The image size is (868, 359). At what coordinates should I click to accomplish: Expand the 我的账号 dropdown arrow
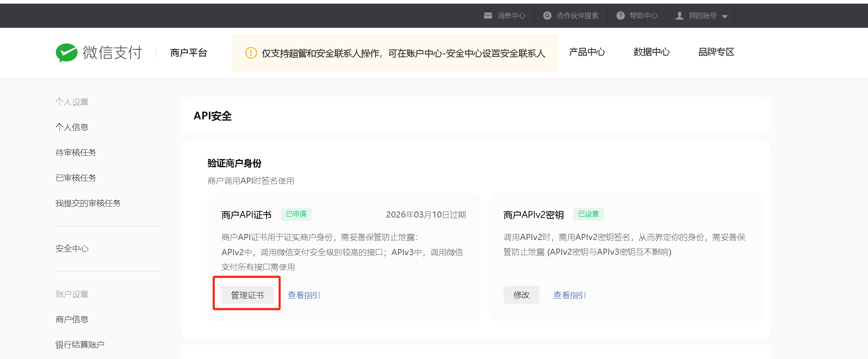point(725,16)
